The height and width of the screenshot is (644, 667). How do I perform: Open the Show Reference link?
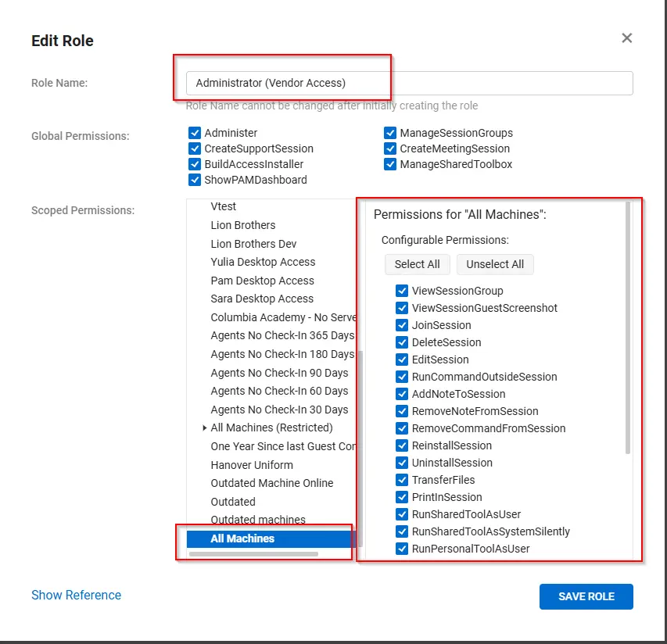[x=76, y=595]
